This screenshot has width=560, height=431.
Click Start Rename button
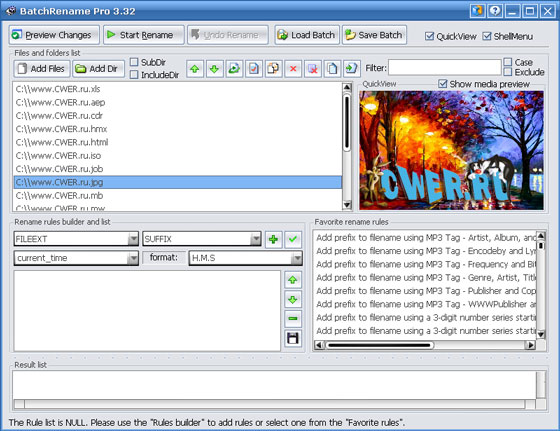point(144,35)
